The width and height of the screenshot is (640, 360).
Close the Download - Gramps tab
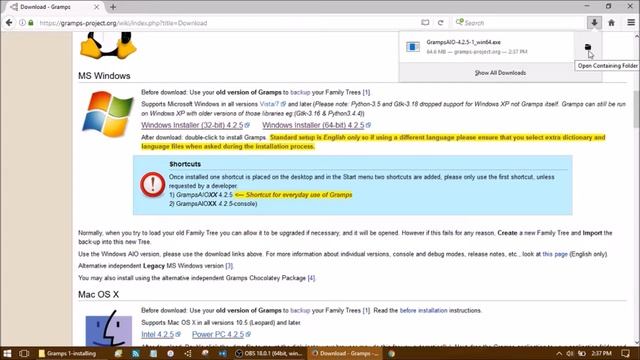tap(96, 7)
